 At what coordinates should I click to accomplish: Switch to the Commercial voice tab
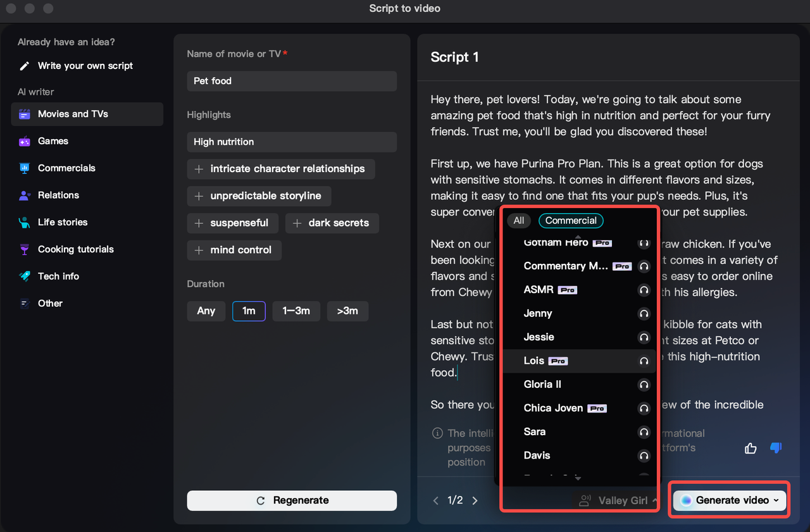[x=570, y=220]
